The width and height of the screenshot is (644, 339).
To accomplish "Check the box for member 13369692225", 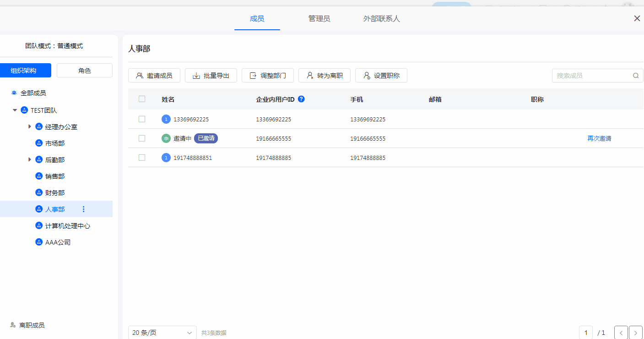I will pyautogui.click(x=142, y=119).
